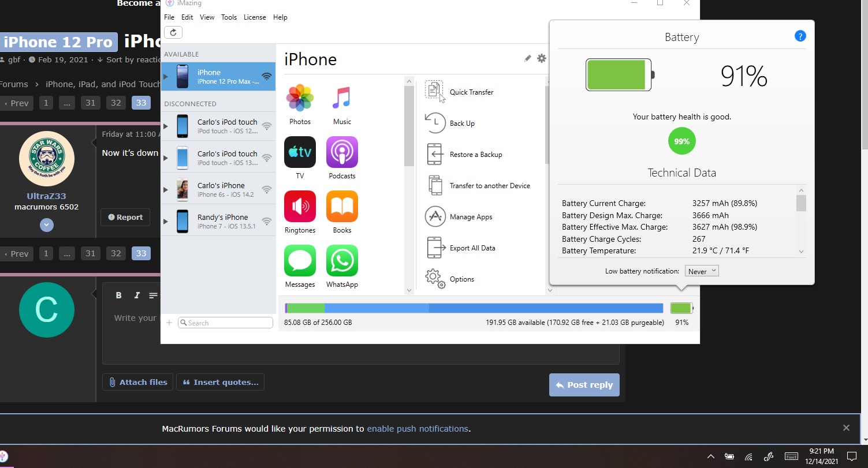Image resolution: width=868 pixels, height=468 pixels.
Task: Dismiss the push notification banner
Action: [846, 428]
